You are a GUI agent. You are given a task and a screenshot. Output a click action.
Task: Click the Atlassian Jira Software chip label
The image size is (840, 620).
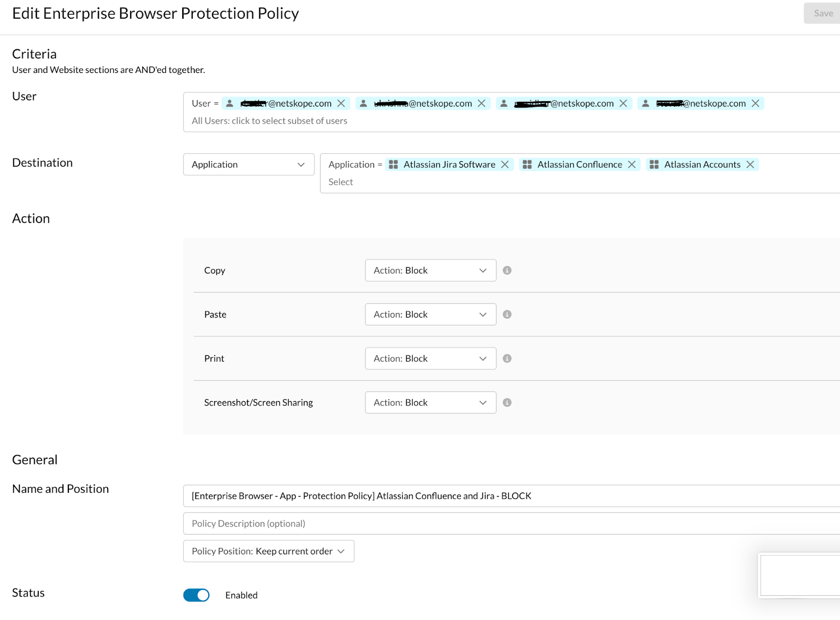tap(449, 164)
